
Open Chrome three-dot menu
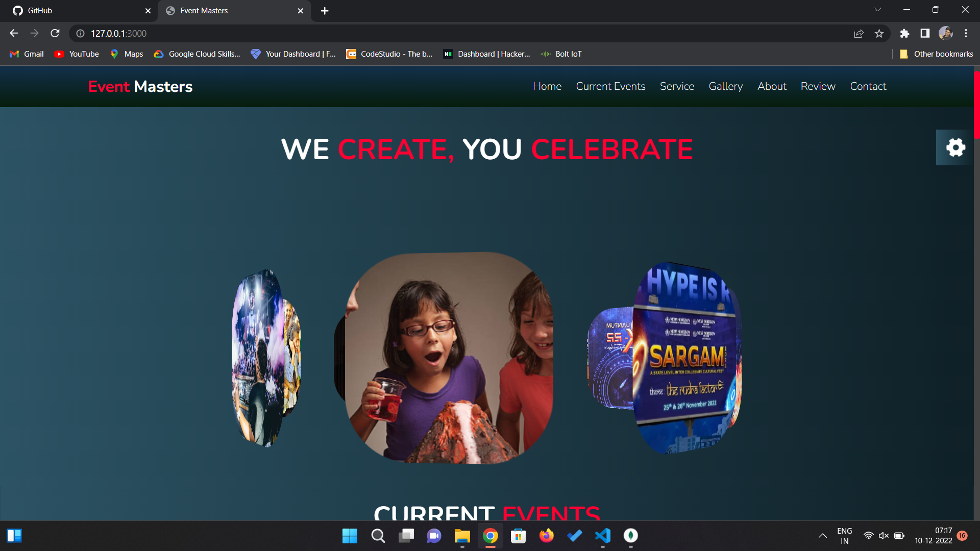(966, 33)
